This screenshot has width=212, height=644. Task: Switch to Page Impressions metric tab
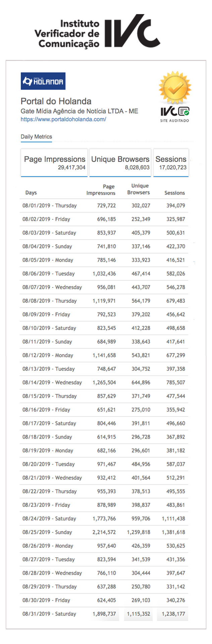[x=54, y=163]
